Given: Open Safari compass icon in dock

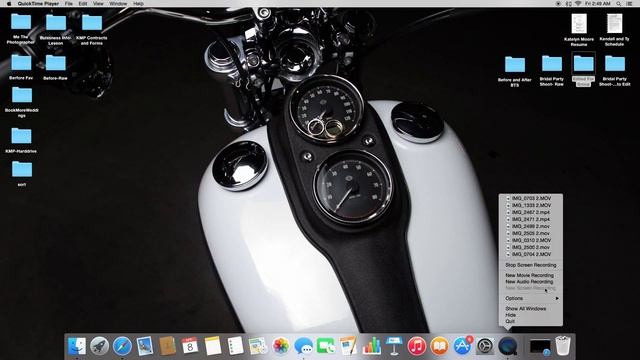Looking at the screenshot, I should tap(122, 346).
